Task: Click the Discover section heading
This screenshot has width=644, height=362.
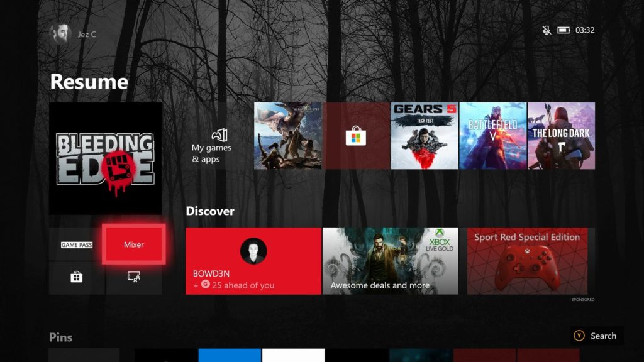Action: [x=210, y=211]
